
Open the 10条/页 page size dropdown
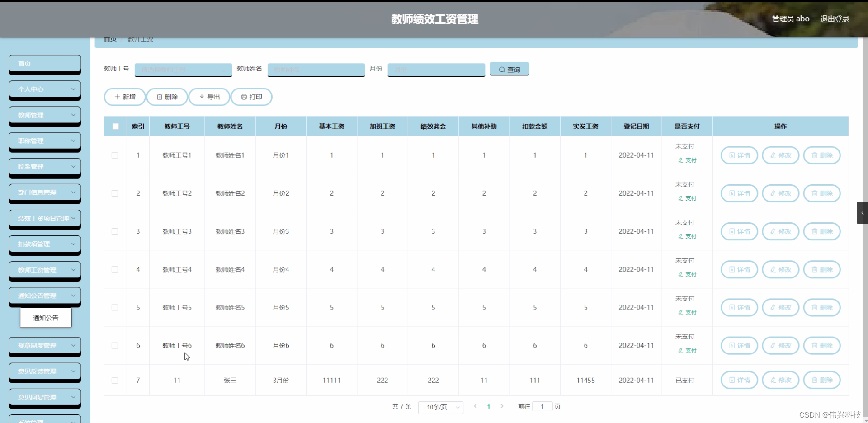coord(440,407)
